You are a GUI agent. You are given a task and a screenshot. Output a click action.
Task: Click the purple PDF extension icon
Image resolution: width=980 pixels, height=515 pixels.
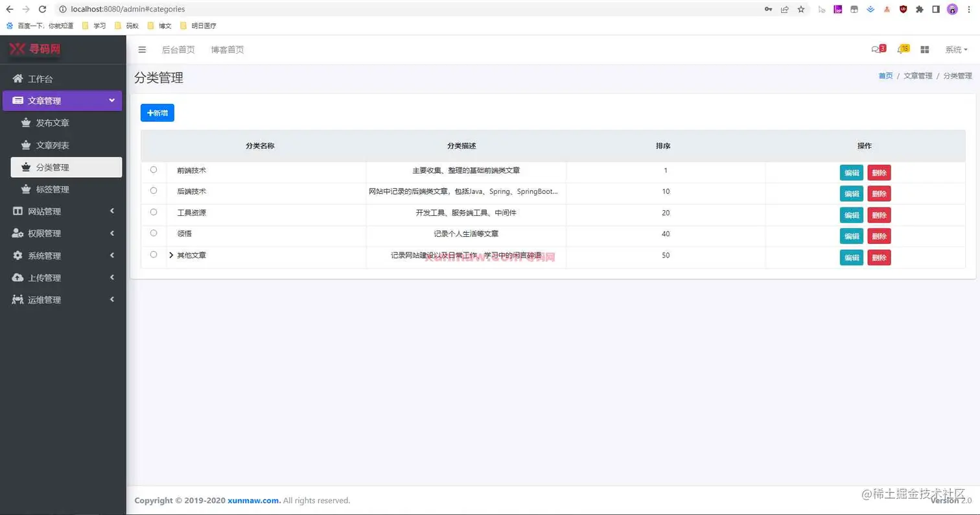pos(837,9)
